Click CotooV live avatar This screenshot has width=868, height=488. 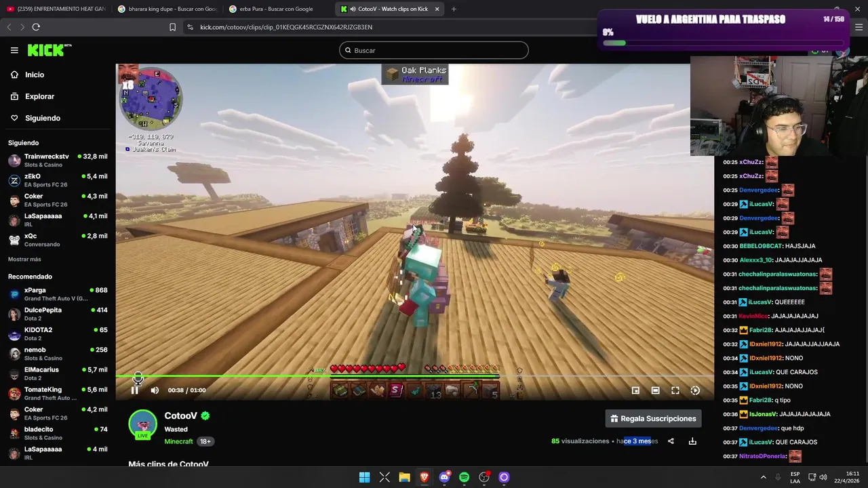coord(142,425)
